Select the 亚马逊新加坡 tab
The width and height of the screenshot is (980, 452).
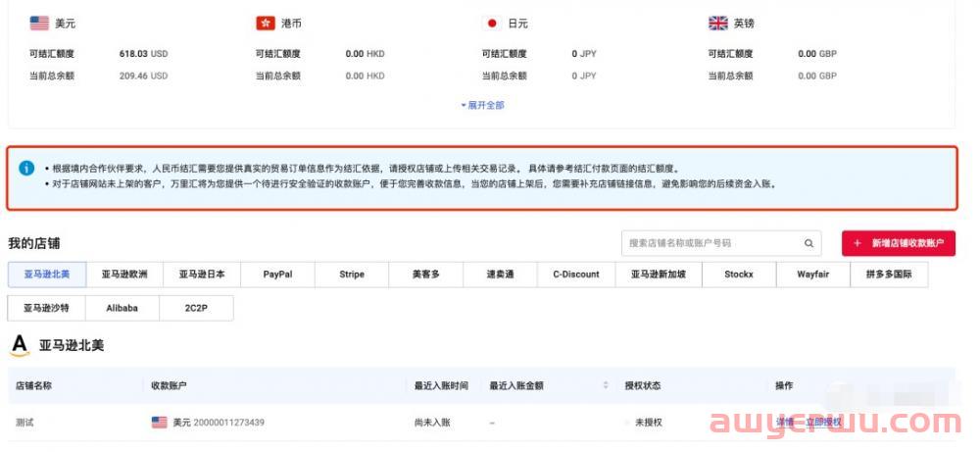(x=659, y=275)
